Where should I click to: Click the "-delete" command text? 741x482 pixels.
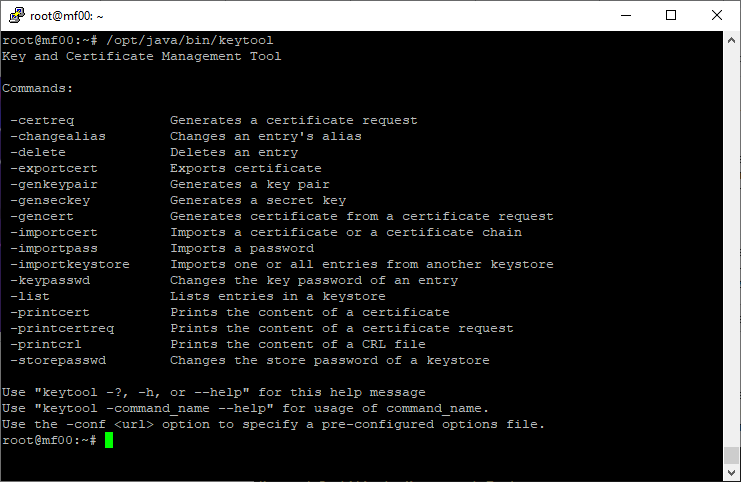(38, 153)
